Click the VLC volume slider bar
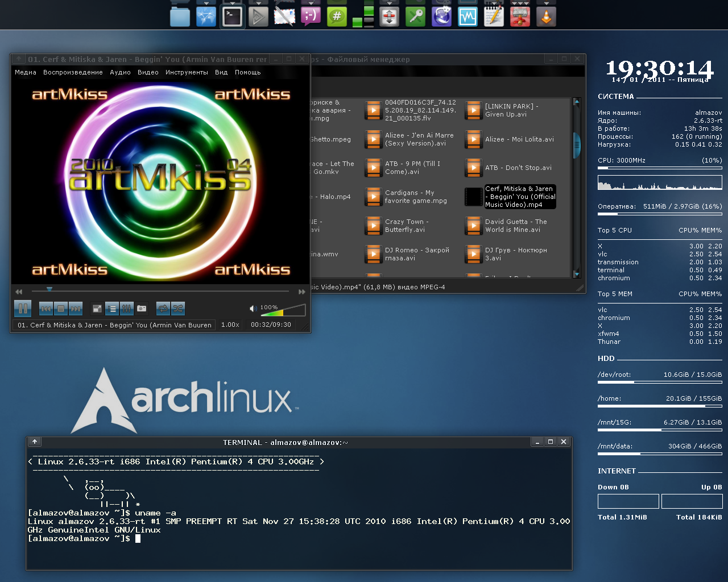Image resolution: width=728 pixels, height=582 pixels. [x=283, y=311]
